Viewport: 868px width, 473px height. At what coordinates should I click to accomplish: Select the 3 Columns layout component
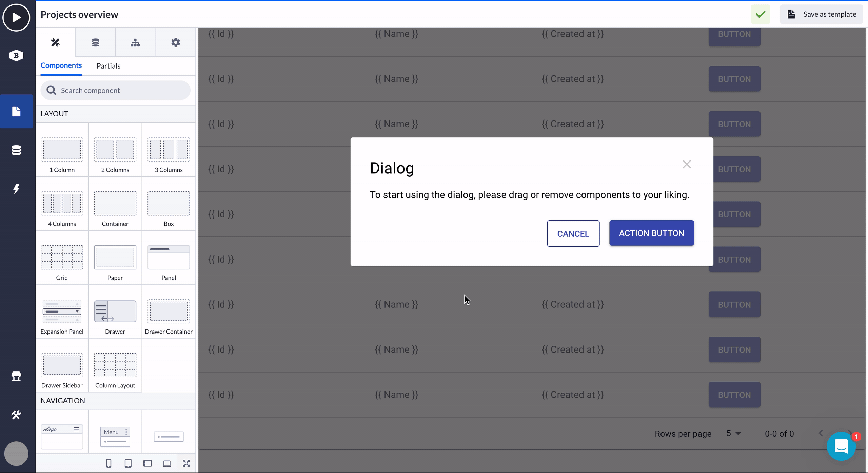[169, 150]
